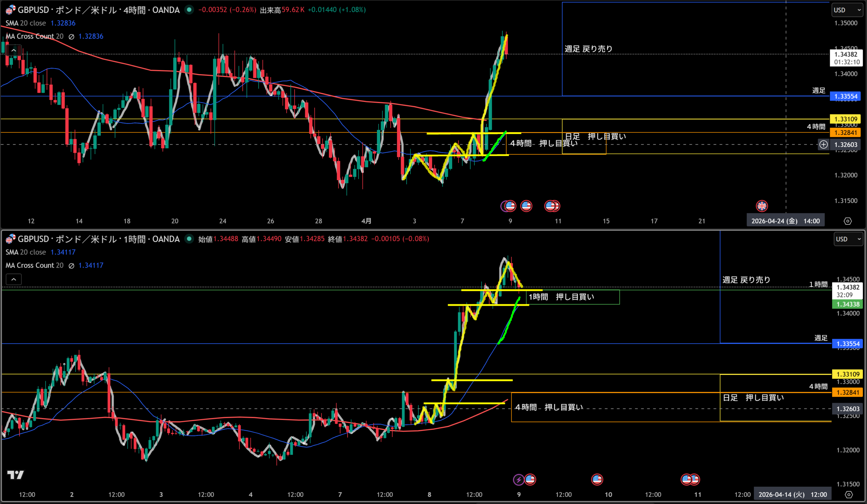Image resolution: width=867 pixels, height=504 pixels.
Task: Open USD currency dropdown on upper chart
Action: point(847,10)
